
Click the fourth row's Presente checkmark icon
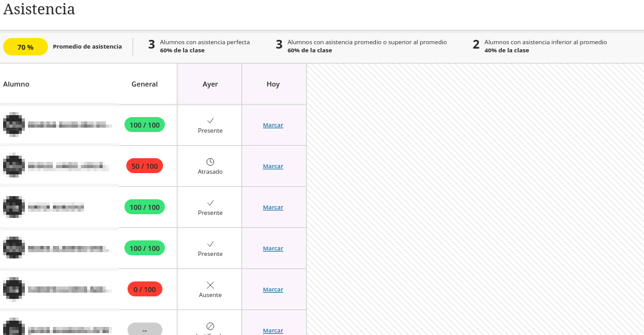[210, 244]
